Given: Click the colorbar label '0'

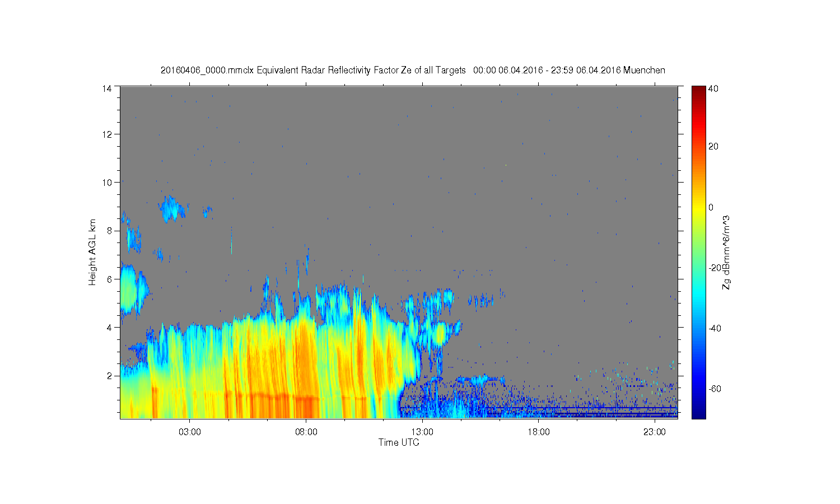Looking at the screenshot, I should 711,207.
